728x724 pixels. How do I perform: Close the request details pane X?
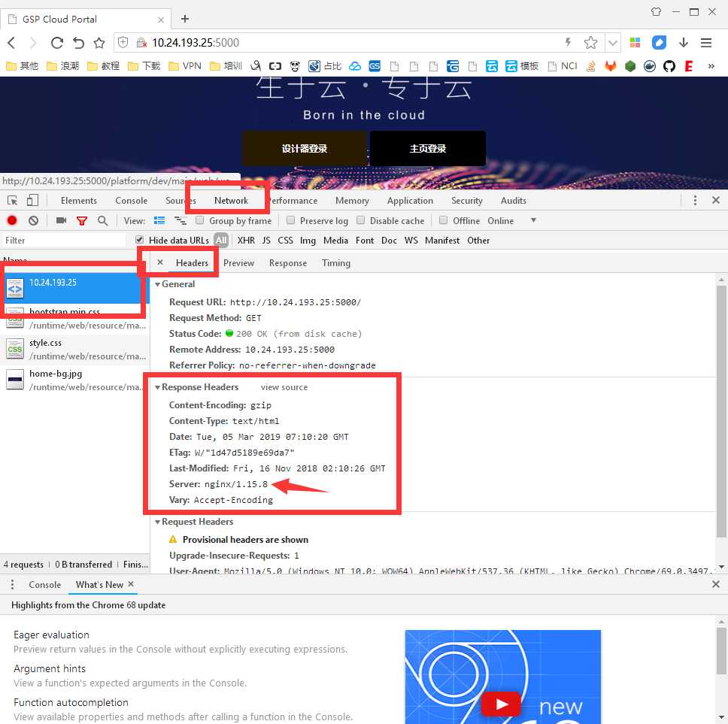click(x=159, y=262)
